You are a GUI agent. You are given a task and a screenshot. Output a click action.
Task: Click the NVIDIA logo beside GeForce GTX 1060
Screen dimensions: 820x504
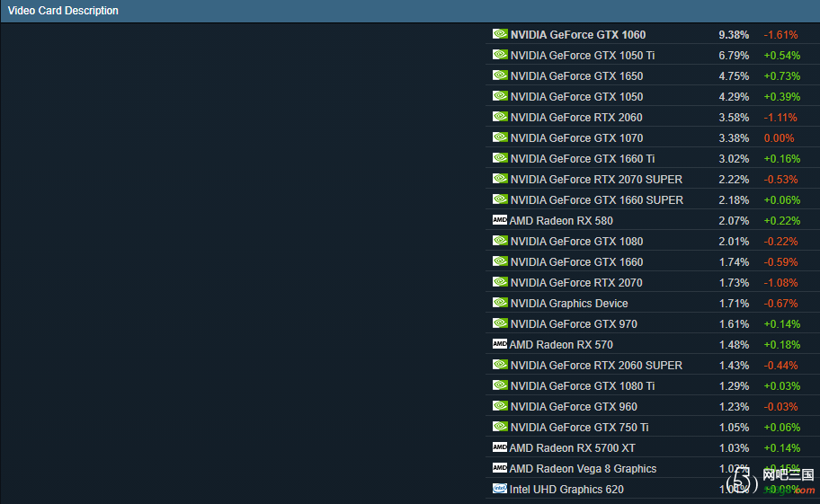tap(500, 34)
